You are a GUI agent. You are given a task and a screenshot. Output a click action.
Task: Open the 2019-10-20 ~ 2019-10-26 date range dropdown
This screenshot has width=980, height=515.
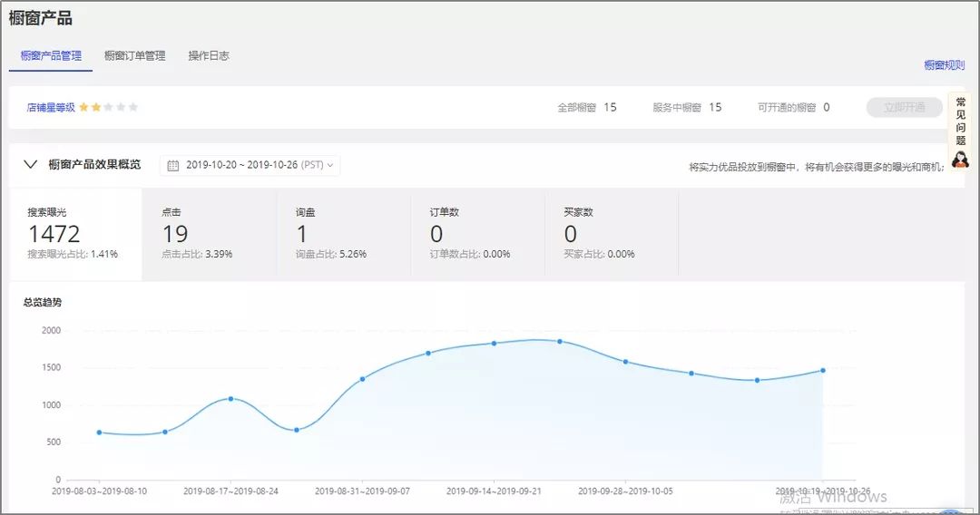[250, 165]
